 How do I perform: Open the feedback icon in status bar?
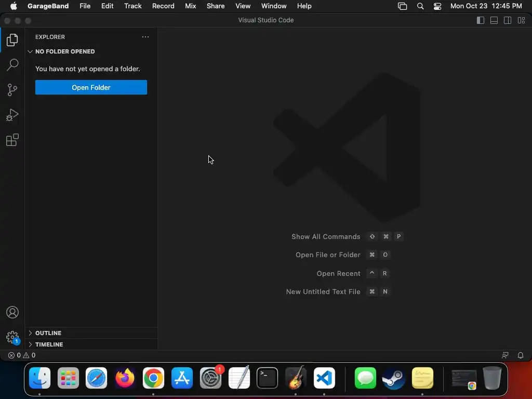coord(505,355)
